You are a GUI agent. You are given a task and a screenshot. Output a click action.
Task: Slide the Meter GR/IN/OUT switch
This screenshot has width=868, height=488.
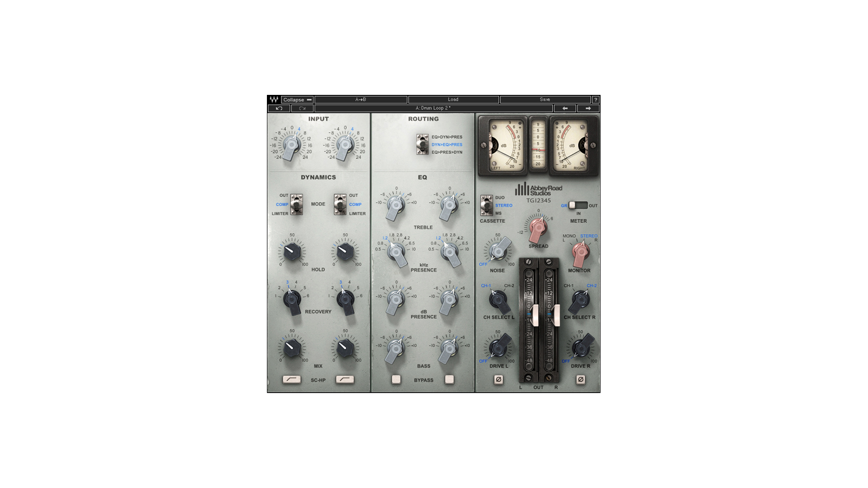(x=578, y=206)
